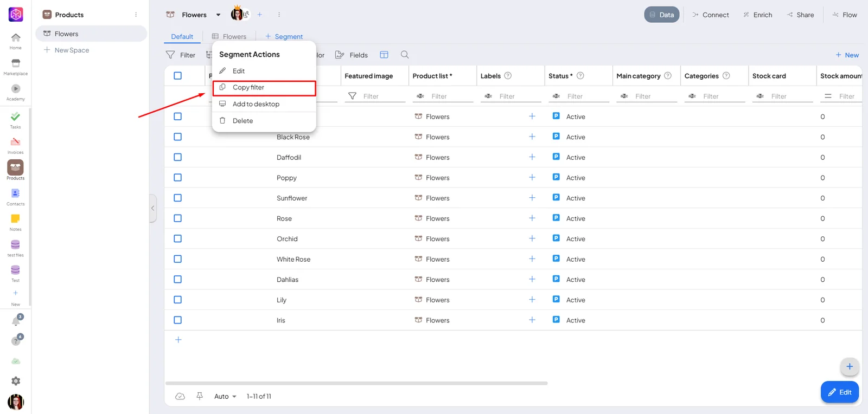Choose Delete in Segment Actions menu
Image resolution: width=868 pixels, height=414 pixels.
click(264, 121)
